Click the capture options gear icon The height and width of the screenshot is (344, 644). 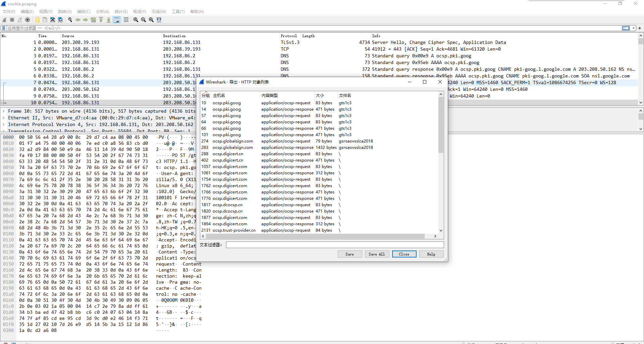coord(28,20)
